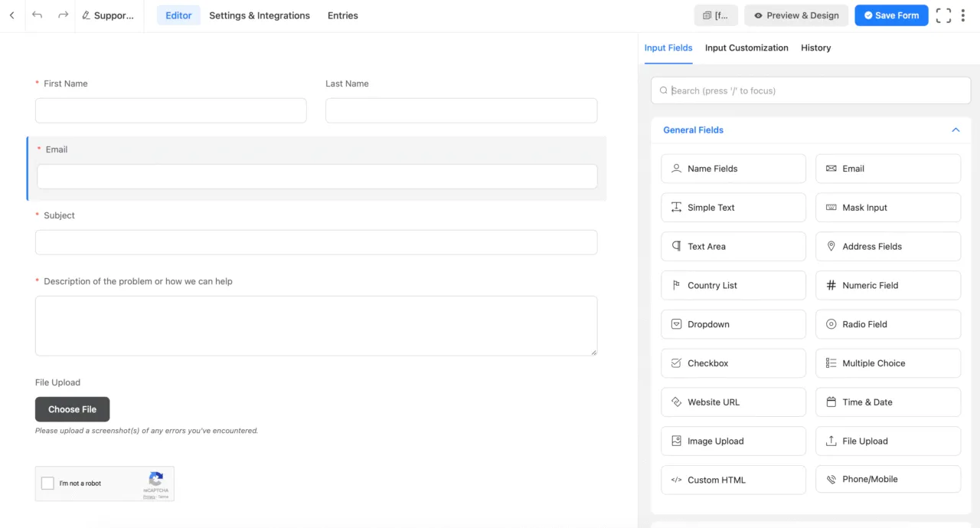Click the Save Form button
Viewport: 980px width, 528px height.
891,15
